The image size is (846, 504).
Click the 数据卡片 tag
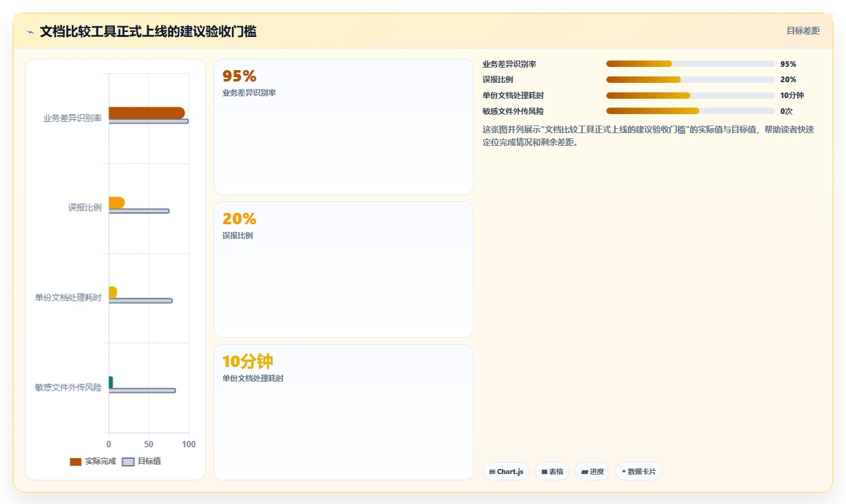coord(639,472)
